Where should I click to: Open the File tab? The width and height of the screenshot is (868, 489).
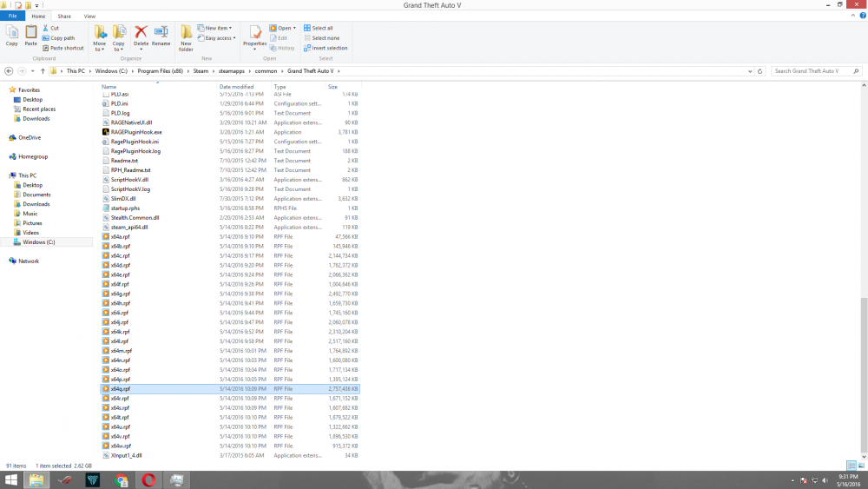[13, 16]
